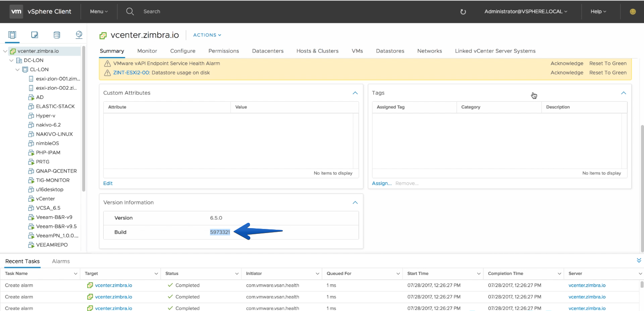
Task: Open the Administrator@VSPHERE.LOCAL user dropdown
Action: 526,11
